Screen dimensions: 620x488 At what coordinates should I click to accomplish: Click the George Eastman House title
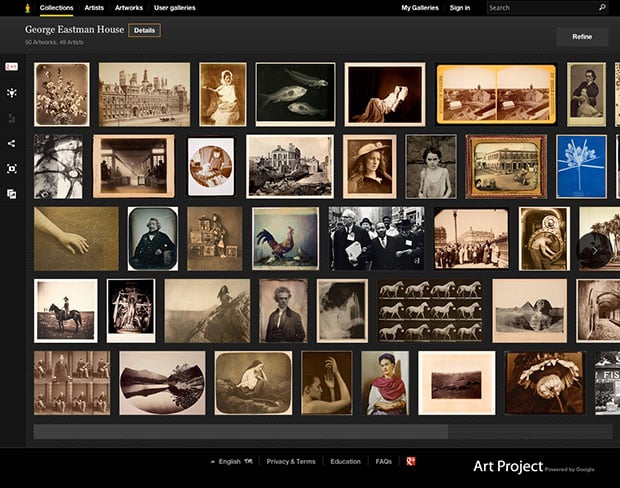pos(74,30)
